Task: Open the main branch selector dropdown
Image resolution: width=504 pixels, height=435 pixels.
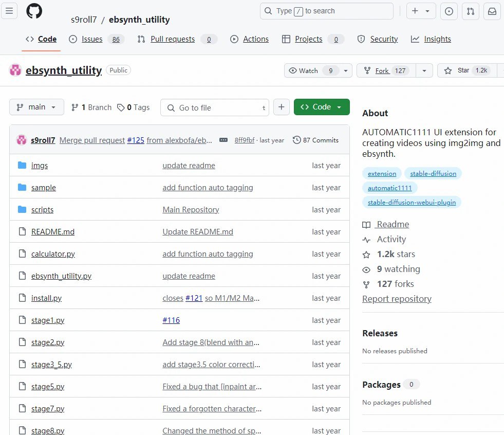Action: (x=36, y=107)
